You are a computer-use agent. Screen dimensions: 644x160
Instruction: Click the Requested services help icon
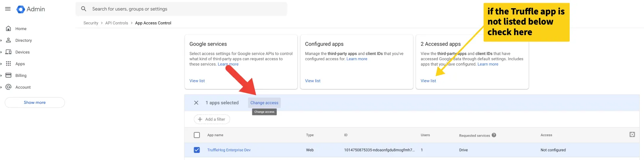click(x=494, y=135)
